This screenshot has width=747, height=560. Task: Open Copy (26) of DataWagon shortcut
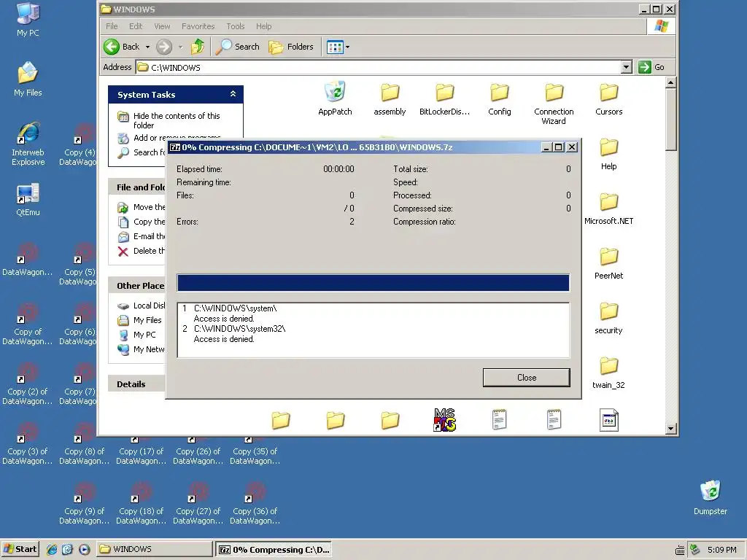tap(198, 451)
